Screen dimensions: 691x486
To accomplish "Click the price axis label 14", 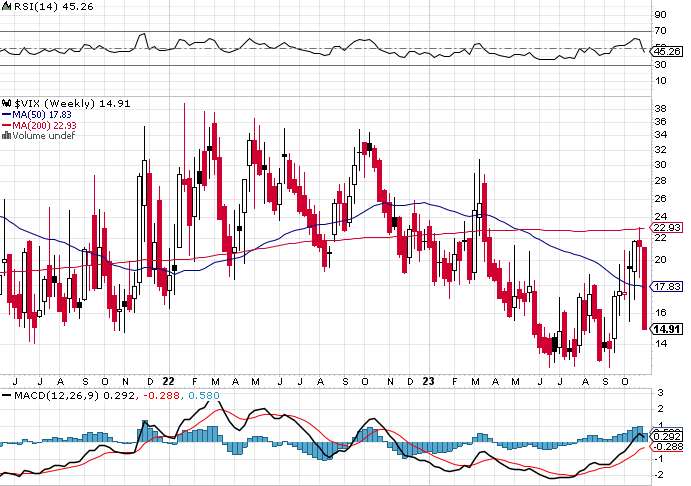I will [660, 343].
